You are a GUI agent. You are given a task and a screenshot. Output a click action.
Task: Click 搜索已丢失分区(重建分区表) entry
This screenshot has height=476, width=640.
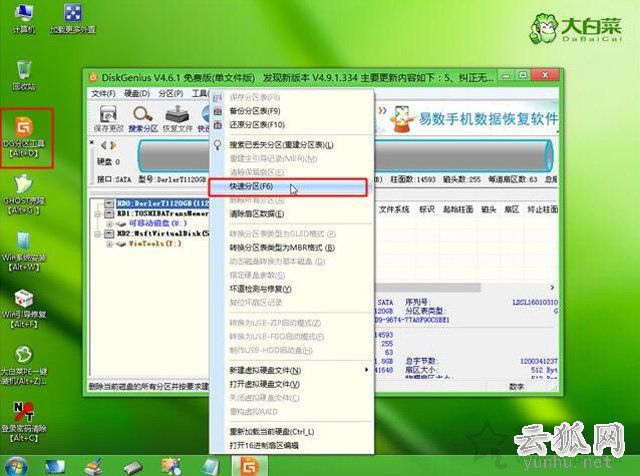[281, 145]
